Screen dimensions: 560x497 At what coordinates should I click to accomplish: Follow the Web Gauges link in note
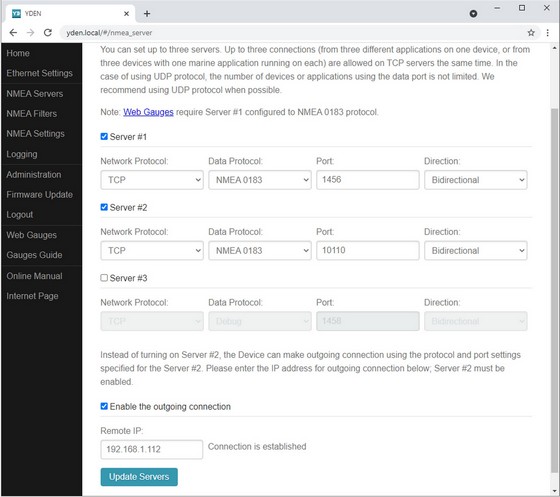tap(148, 112)
